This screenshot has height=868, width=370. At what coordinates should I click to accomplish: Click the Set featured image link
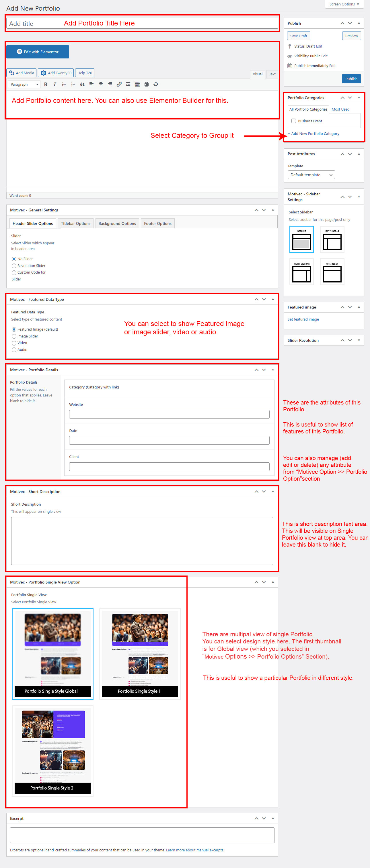(x=303, y=319)
